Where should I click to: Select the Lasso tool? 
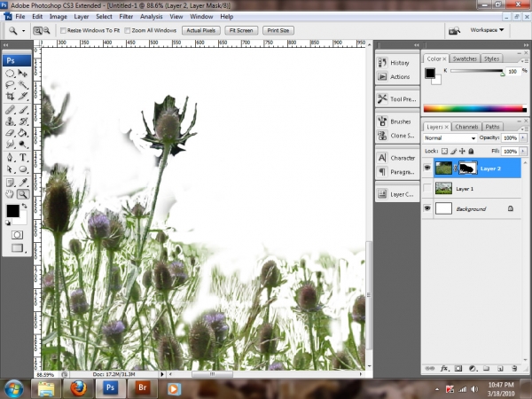[10, 84]
